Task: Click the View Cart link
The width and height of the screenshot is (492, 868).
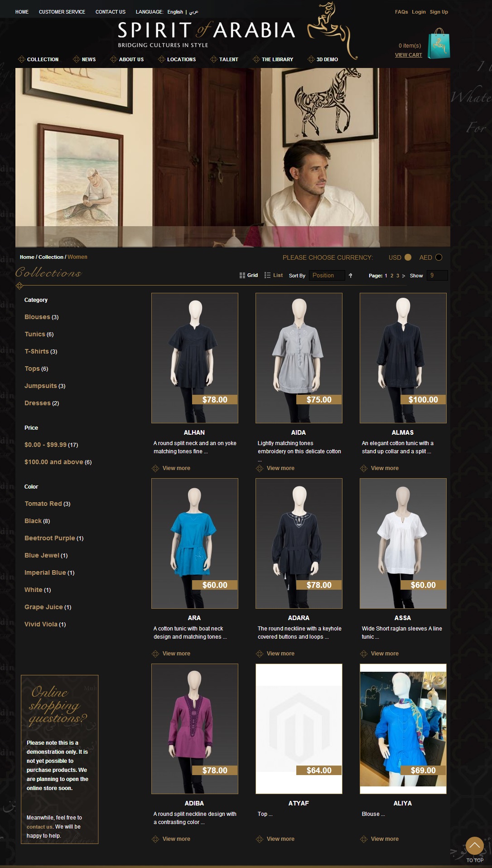Action: 408,55
